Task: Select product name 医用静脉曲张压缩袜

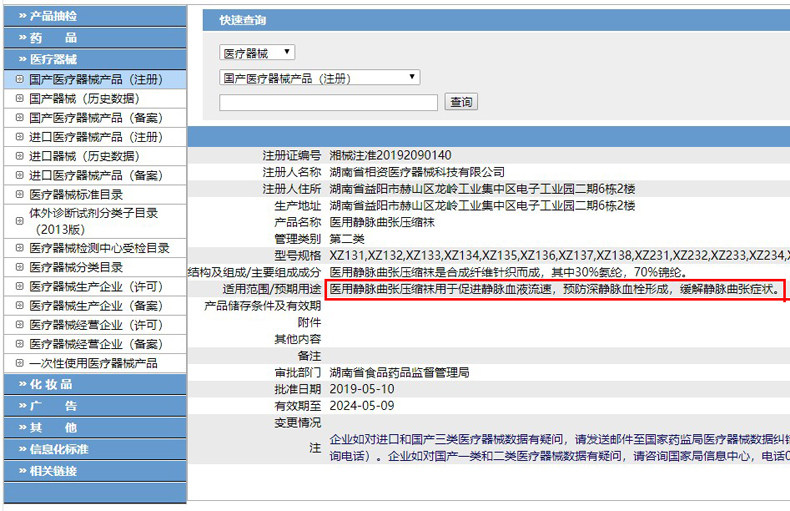Action: point(382,222)
